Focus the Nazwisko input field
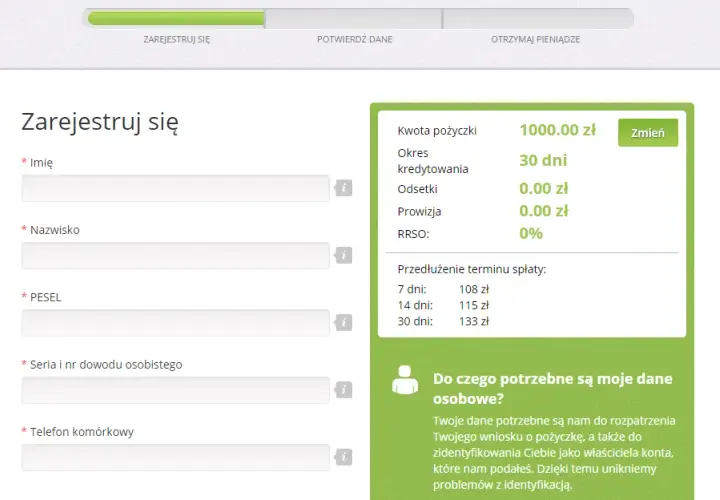The image size is (720, 500). [175, 255]
